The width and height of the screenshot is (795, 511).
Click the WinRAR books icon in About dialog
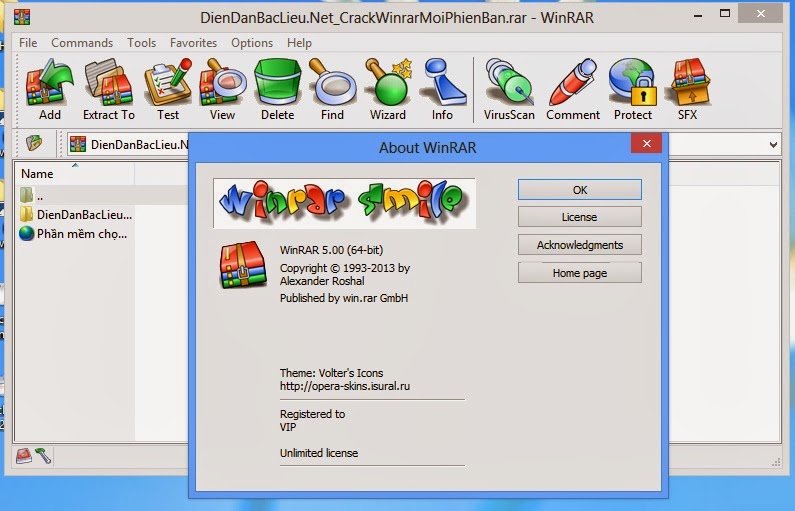[243, 265]
